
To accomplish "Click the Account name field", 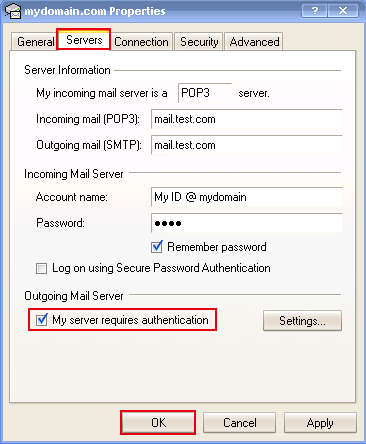I will click(x=247, y=197).
